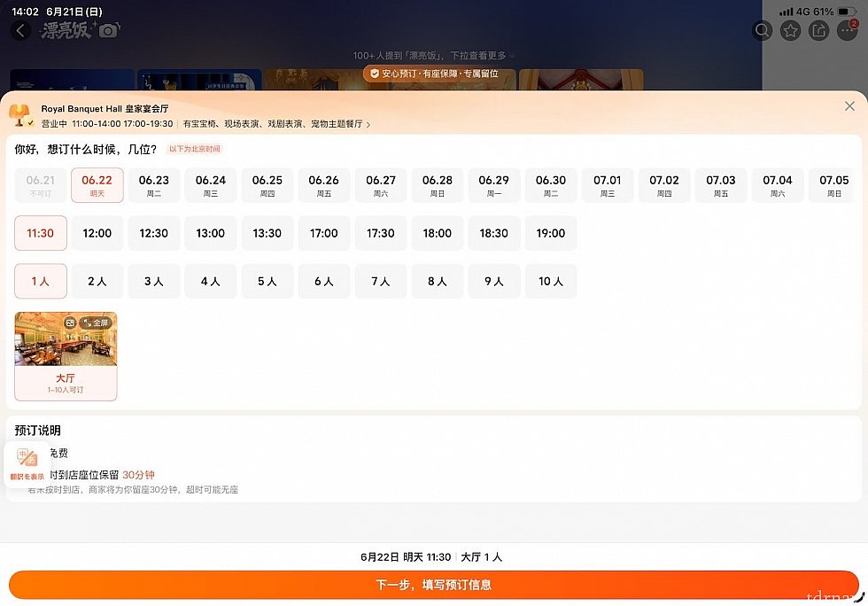Open the translation display floating icon
This screenshot has width=868, height=606.
[x=27, y=464]
